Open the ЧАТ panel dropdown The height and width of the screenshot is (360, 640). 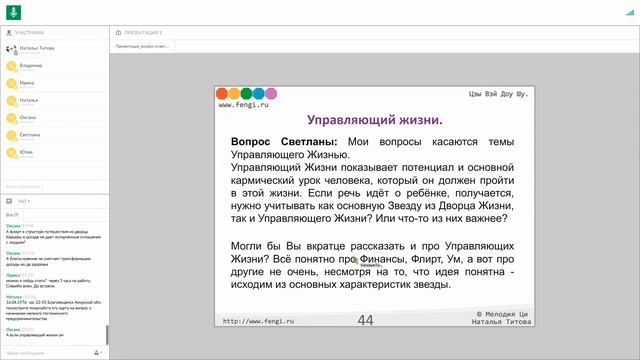[x=24, y=201]
